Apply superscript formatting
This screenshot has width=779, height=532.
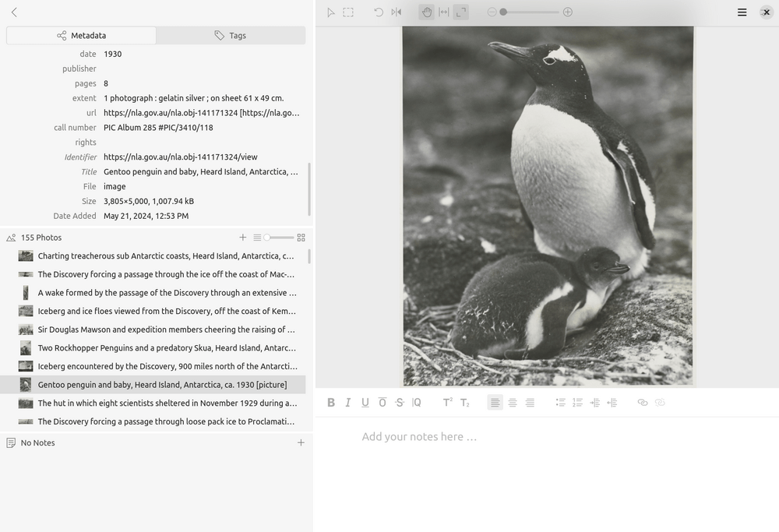(x=448, y=403)
